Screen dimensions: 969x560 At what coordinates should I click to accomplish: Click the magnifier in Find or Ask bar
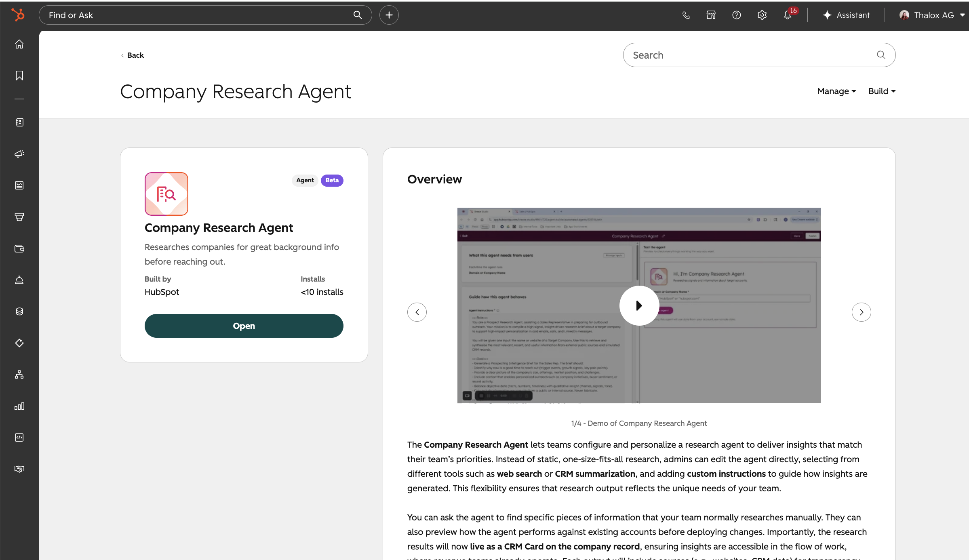pos(358,15)
